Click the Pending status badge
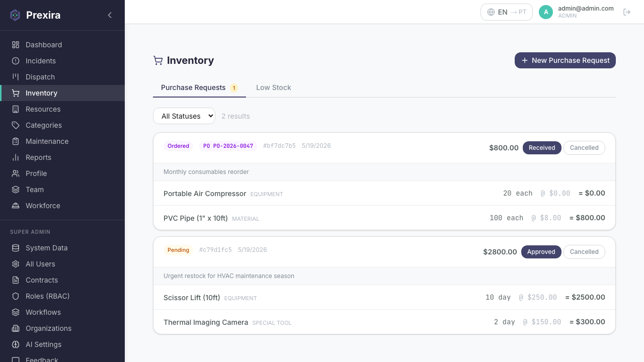The image size is (644, 362). (179, 250)
